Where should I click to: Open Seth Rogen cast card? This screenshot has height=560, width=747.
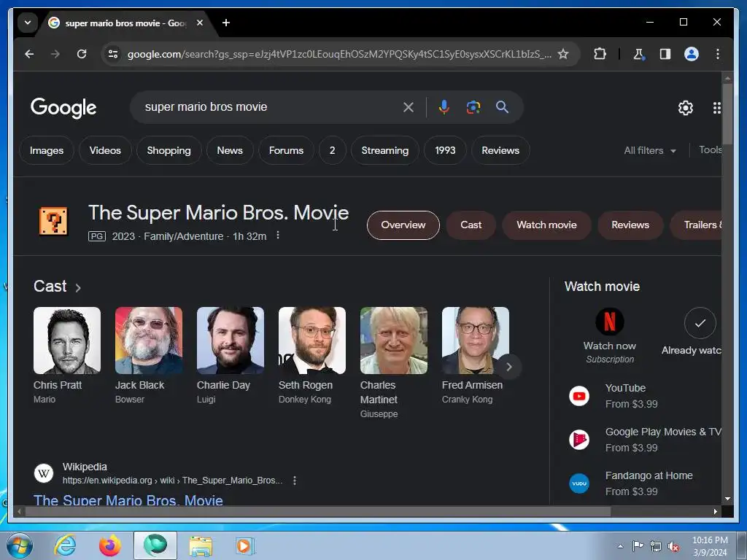click(x=312, y=355)
